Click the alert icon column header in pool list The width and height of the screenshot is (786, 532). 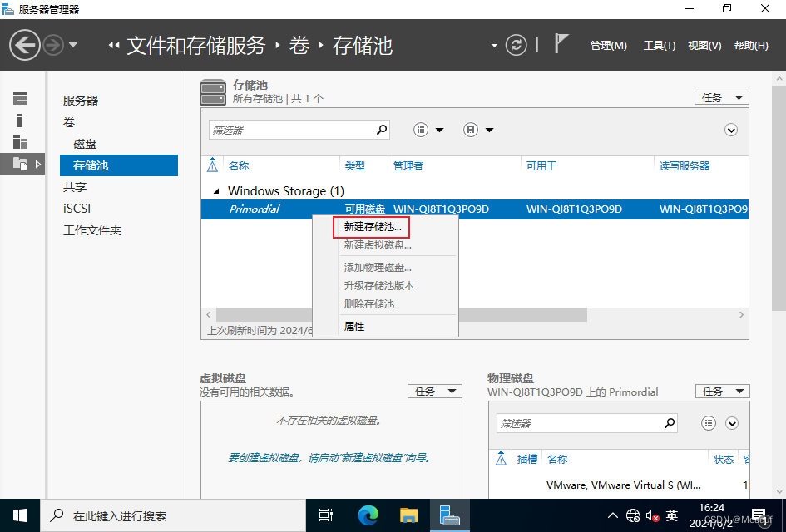tap(213, 165)
